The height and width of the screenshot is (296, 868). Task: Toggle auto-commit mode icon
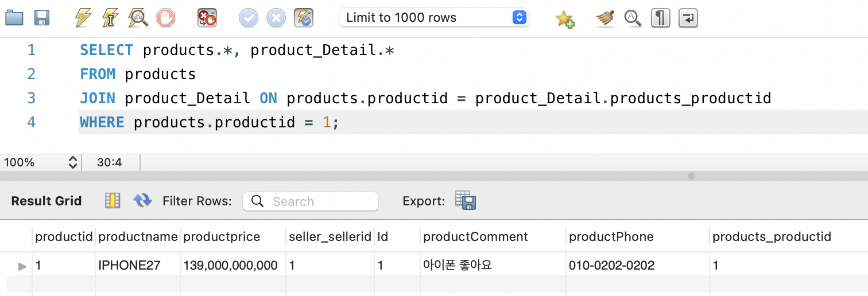point(303,18)
